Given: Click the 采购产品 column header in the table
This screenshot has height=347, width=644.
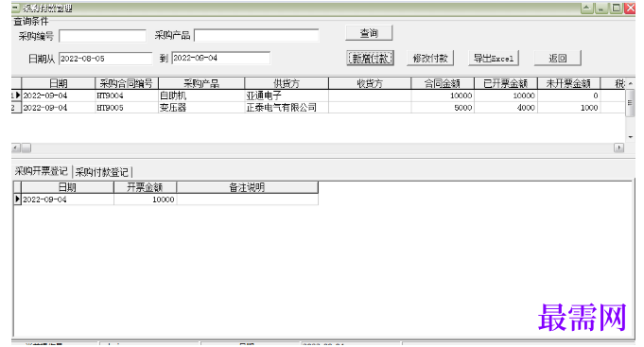Looking at the screenshot, I should (x=201, y=83).
